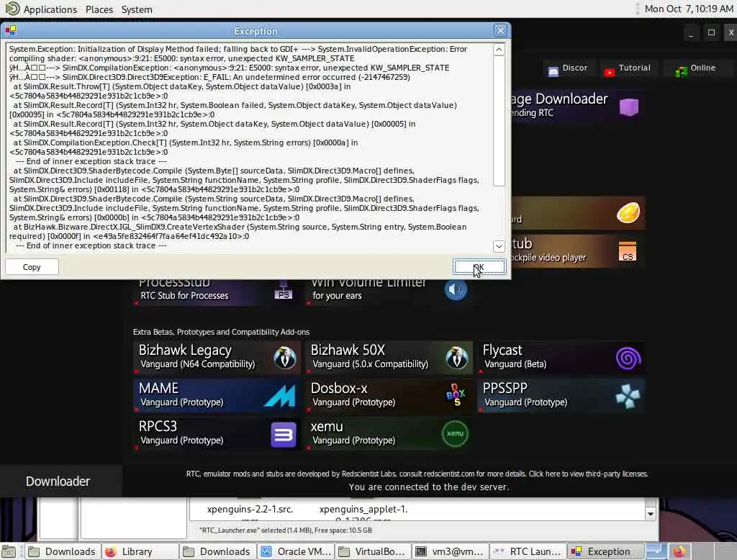
Task: Click the PPSSPP controller symbols icon
Action: coord(628,397)
